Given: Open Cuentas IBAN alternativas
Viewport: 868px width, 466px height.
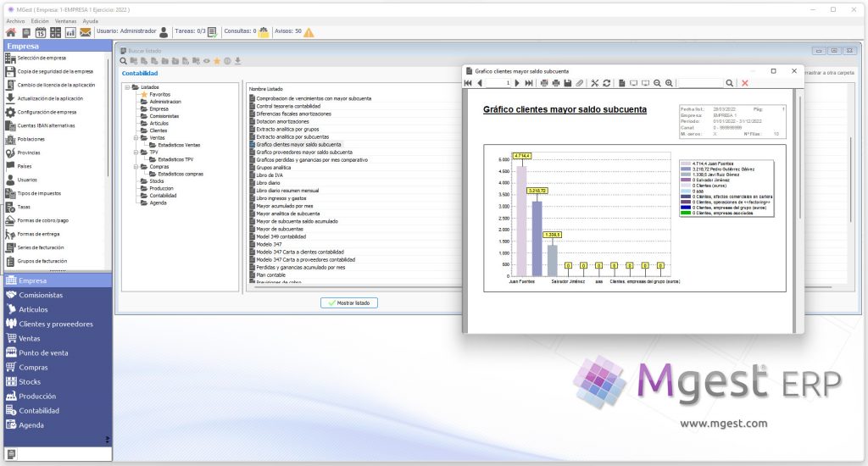Looking at the screenshot, I should point(46,125).
